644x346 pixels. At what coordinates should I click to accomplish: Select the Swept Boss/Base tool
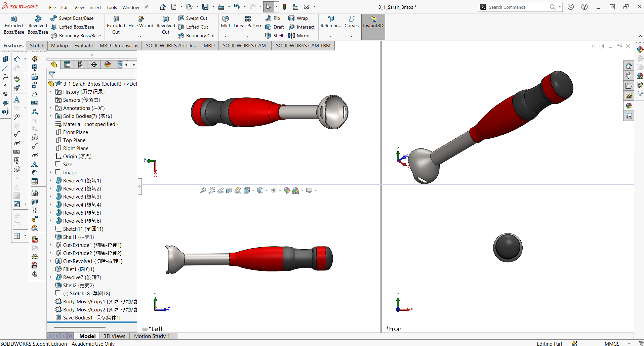pyautogui.click(x=72, y=18)
